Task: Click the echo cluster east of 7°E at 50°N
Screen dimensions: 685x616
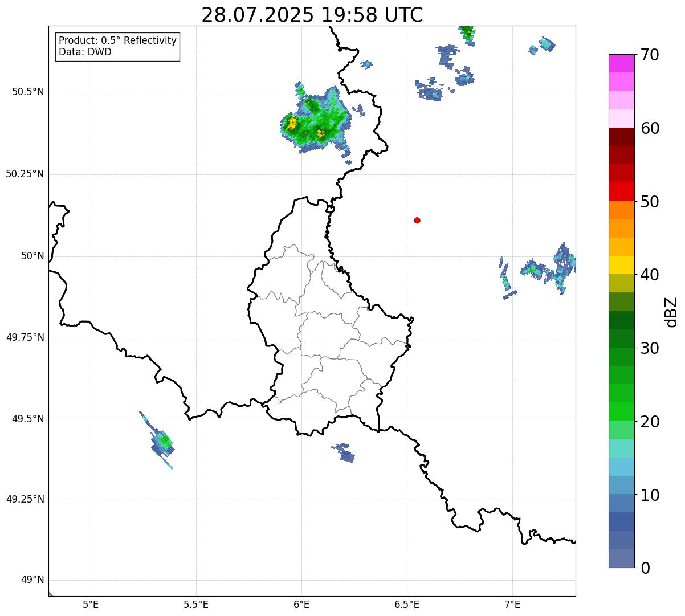Action: pos(548,269)
